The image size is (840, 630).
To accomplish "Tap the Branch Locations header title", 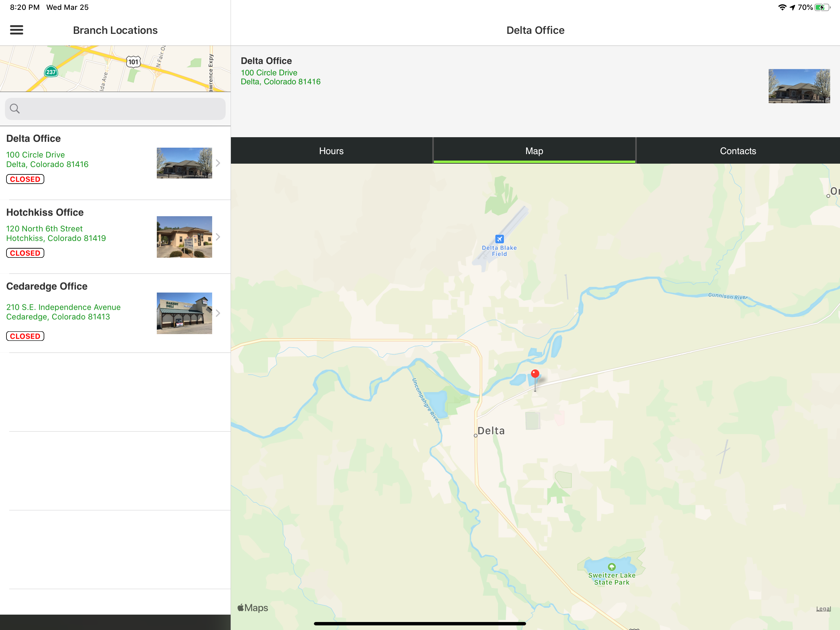I will 115,30.
